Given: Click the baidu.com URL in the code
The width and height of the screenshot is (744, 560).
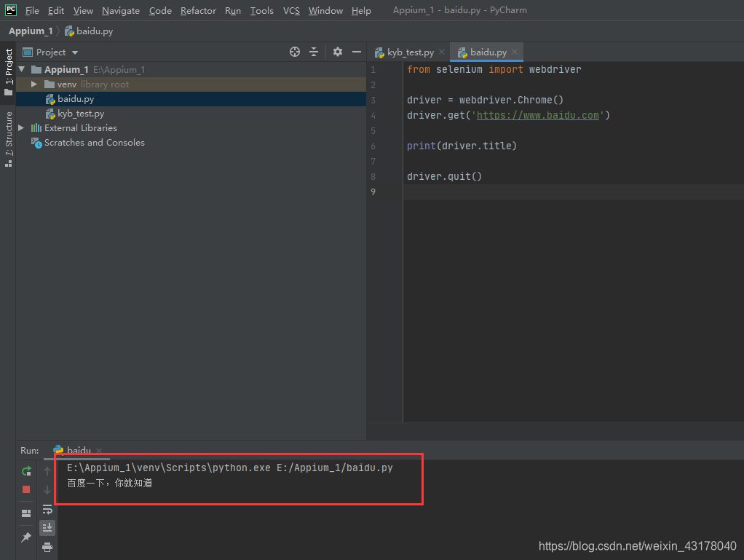Looking at the screenshot, I should pos(537,115).
